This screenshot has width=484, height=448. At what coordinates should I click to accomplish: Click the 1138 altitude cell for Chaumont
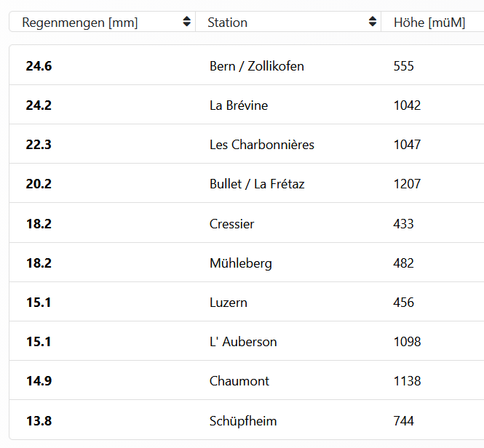pos(407,380)
